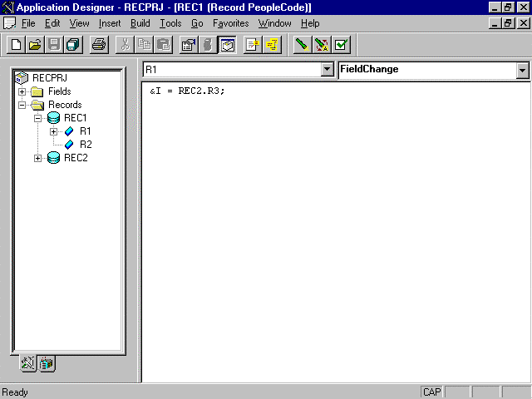This screenshot has width=532, height=399.
Task: Click the RECPRJ project icon
Action: coord(22,78)
